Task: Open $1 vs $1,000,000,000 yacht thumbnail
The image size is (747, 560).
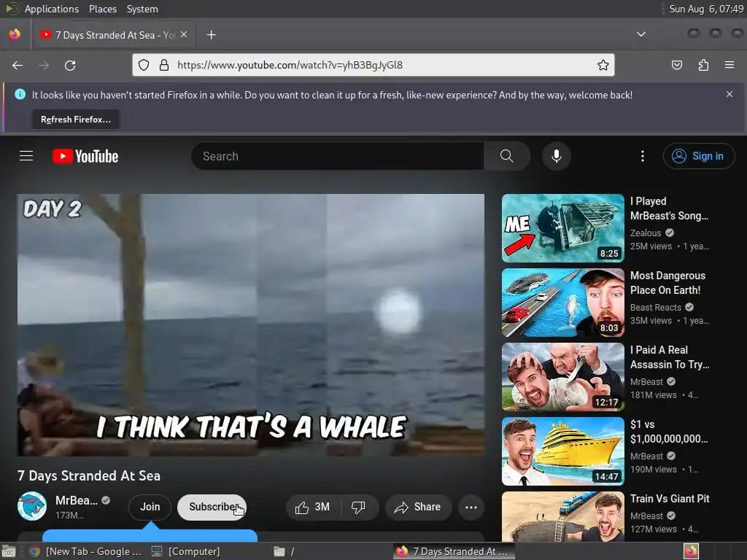Action: point(563,451)
